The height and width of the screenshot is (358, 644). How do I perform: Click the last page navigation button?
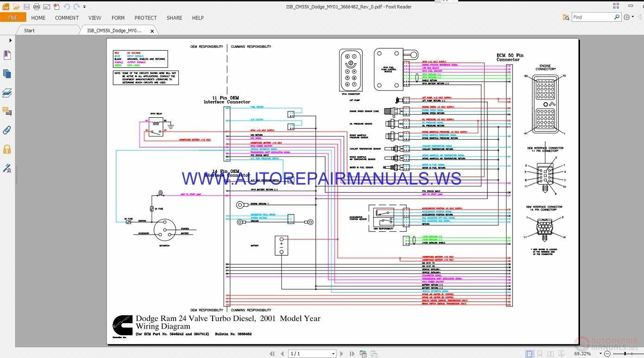352,353
